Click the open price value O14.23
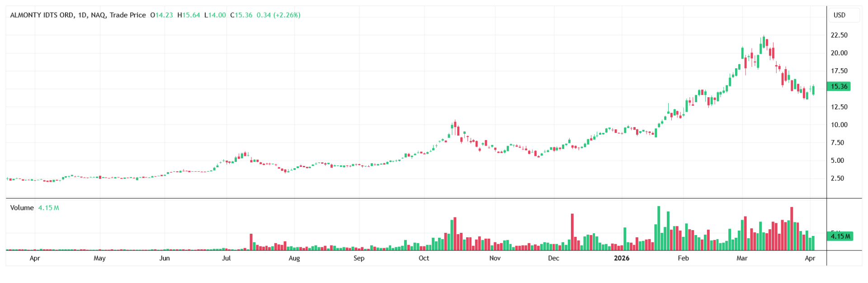The image size is (868, 283). (161, 15)
